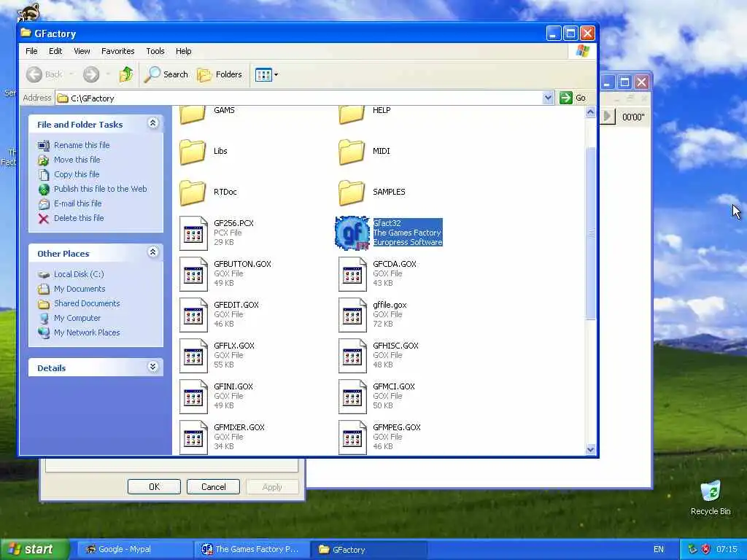Collapse the Other Places panel
Viewport: 747px width, 560px height.
(x=153, y=252)
